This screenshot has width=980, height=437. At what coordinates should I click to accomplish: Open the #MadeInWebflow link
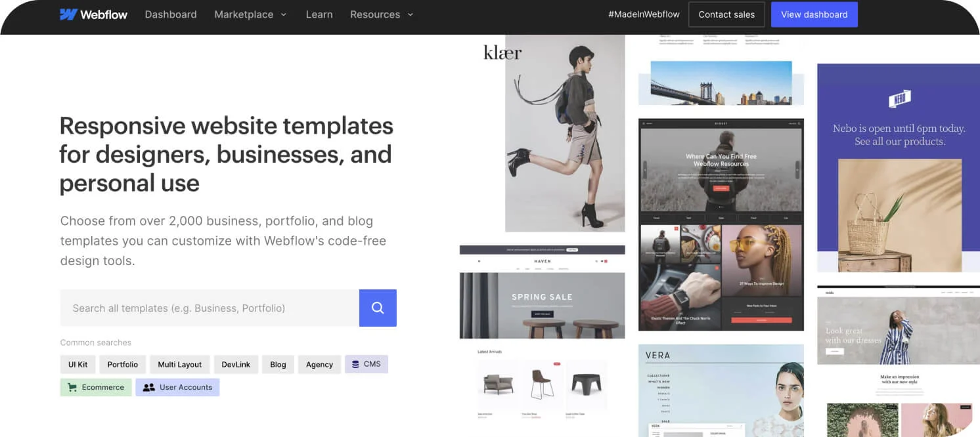point(644,14)
